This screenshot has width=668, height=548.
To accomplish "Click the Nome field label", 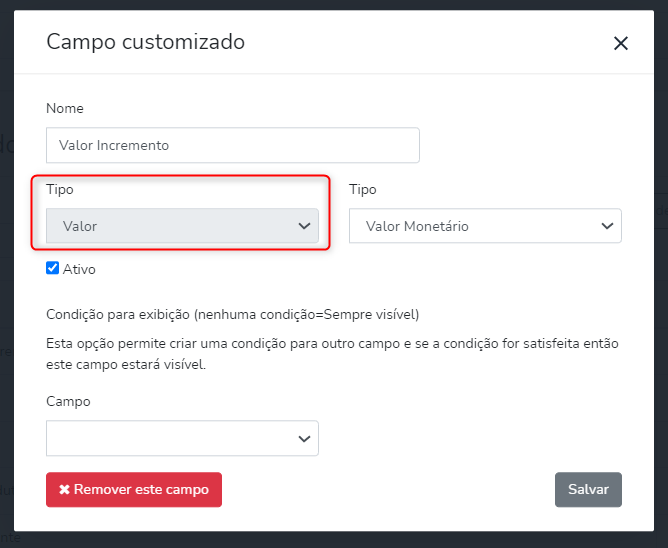I will point(65,108).
